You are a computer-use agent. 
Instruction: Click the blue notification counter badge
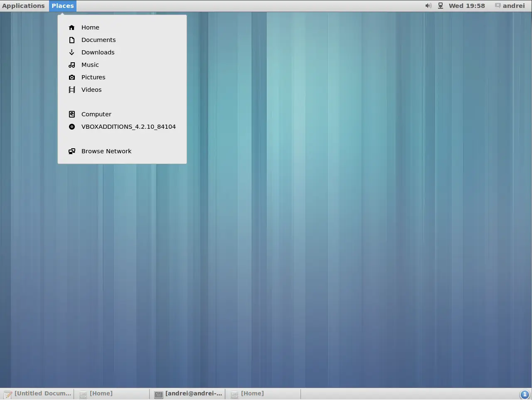(x=525, y=395)
